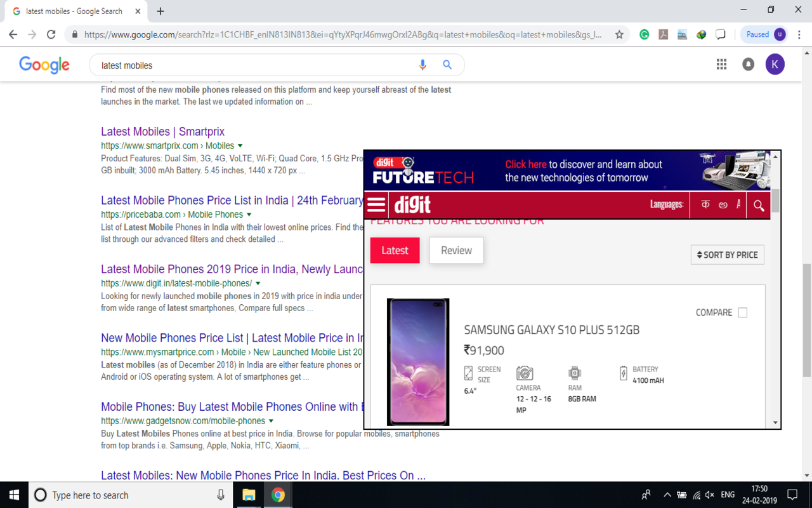Go to the Google homepage logo
This screenshot has width=812, height=508.
[44, 65]
